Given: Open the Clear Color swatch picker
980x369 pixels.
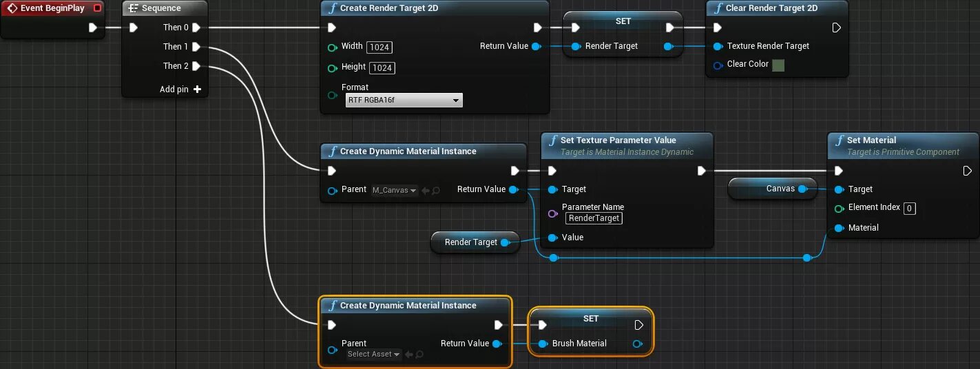Looking at the screenshot, I should tap(778, 65).
